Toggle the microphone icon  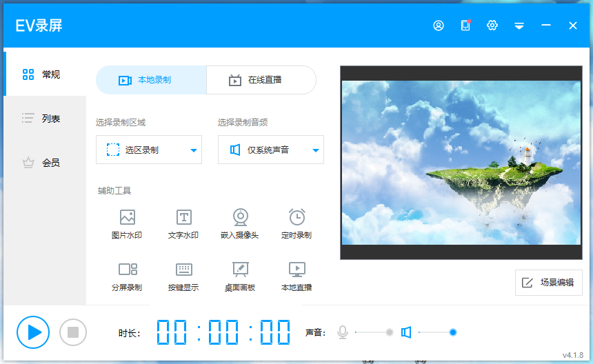tap(343, 332)
